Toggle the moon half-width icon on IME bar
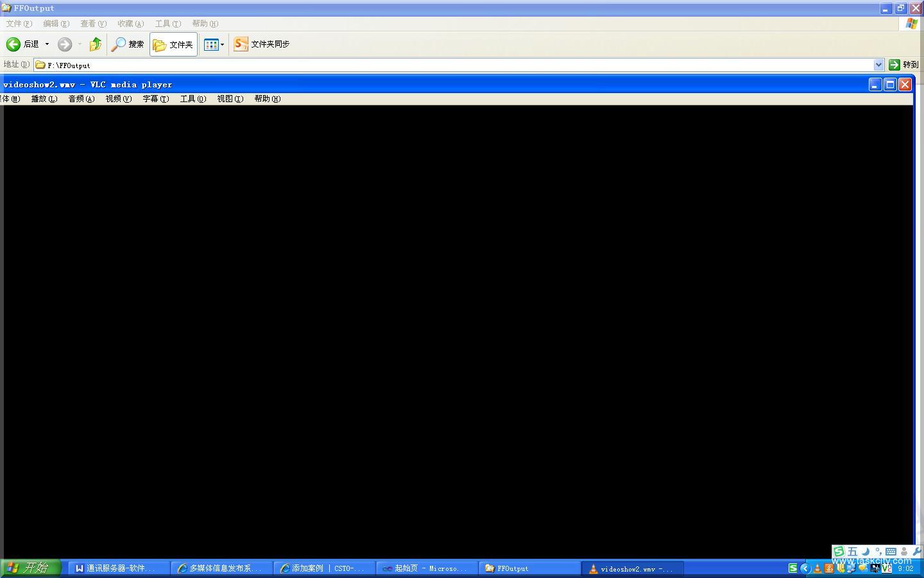 click(x=866, y=552)
